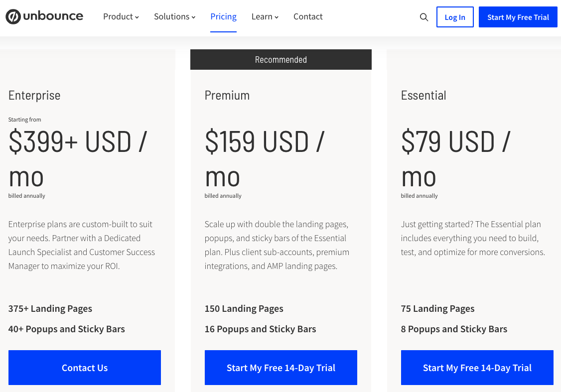Expand the Learn menu
The image size is (561, 392).
pos(265,17)
